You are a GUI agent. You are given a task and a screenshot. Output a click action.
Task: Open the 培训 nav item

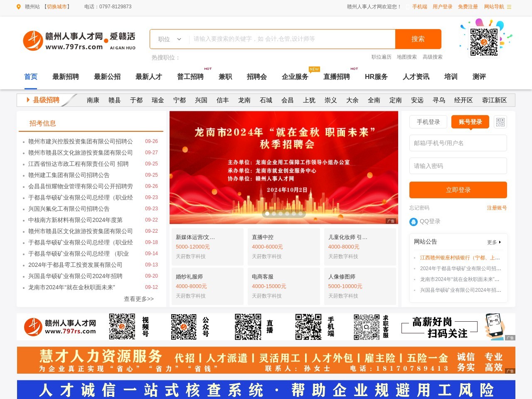(451, 76)
